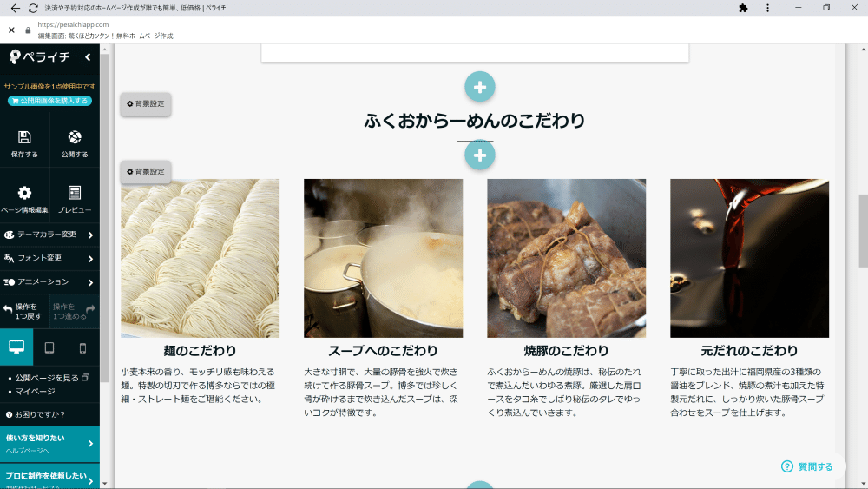The image size is (868, 489).
Task: Open background settings above the noodle image
Action: click(x=146, y=172)
